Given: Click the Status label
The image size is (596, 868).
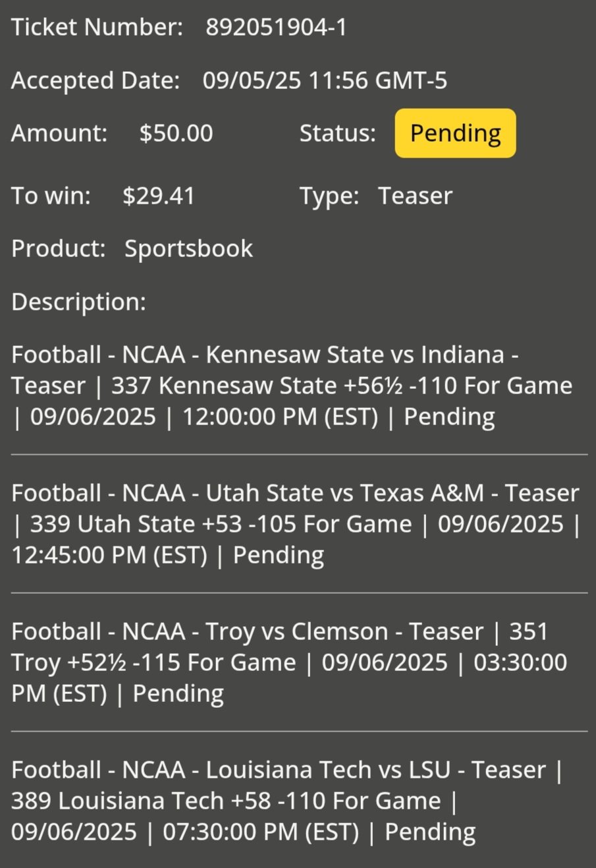Looking at the screenshot, I should (337, 133).
